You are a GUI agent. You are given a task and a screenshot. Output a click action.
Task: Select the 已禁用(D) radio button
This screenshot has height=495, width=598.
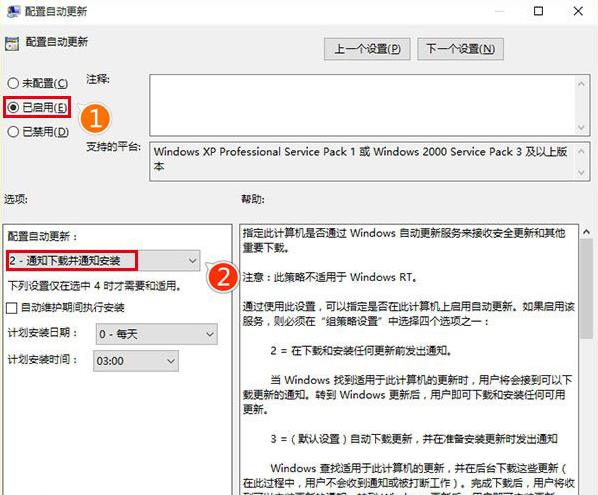click(x=13, y=132)
